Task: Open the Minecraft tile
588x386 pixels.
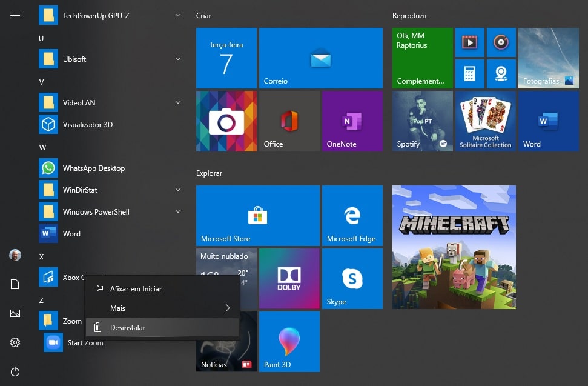Action: 454,247
